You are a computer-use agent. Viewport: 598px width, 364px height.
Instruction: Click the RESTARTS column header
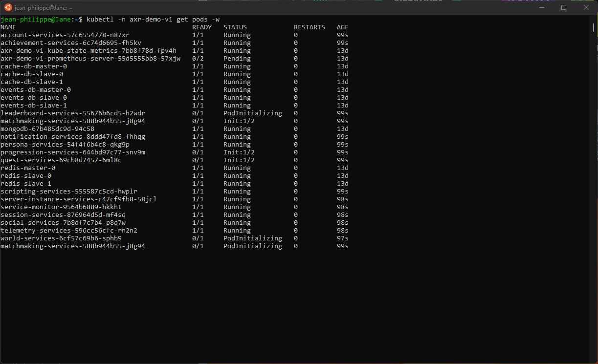tap(310, 27)
